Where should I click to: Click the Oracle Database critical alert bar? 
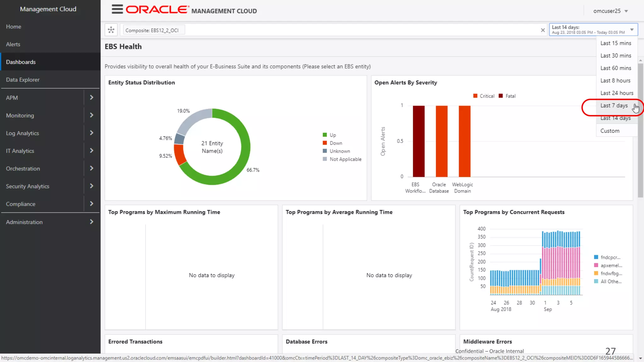pyautogui.click(x=441, y=141)
